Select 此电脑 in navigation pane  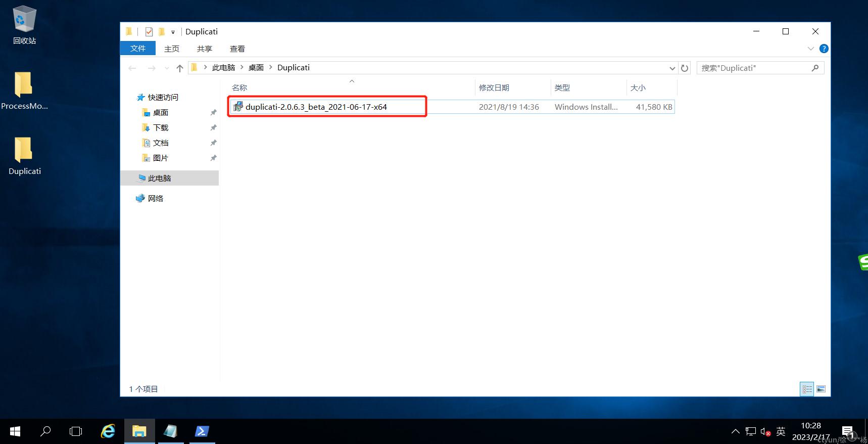[x=170, y=178]
